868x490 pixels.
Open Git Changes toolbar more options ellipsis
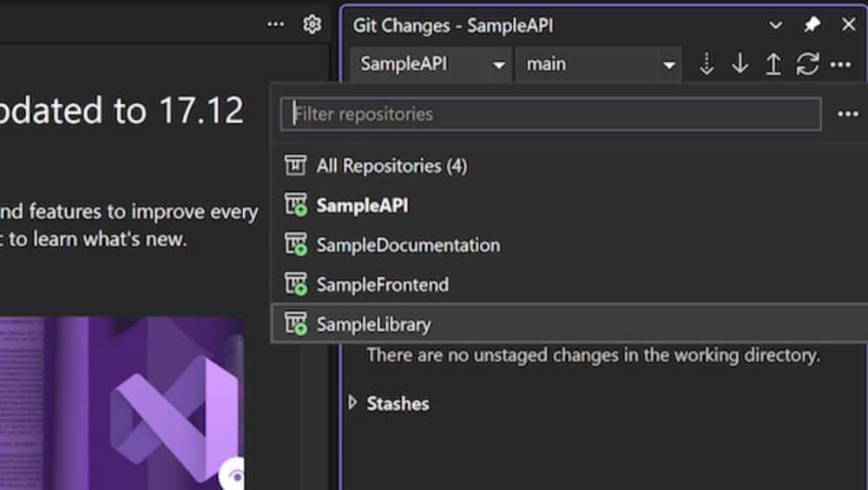[x=841, y=65]
